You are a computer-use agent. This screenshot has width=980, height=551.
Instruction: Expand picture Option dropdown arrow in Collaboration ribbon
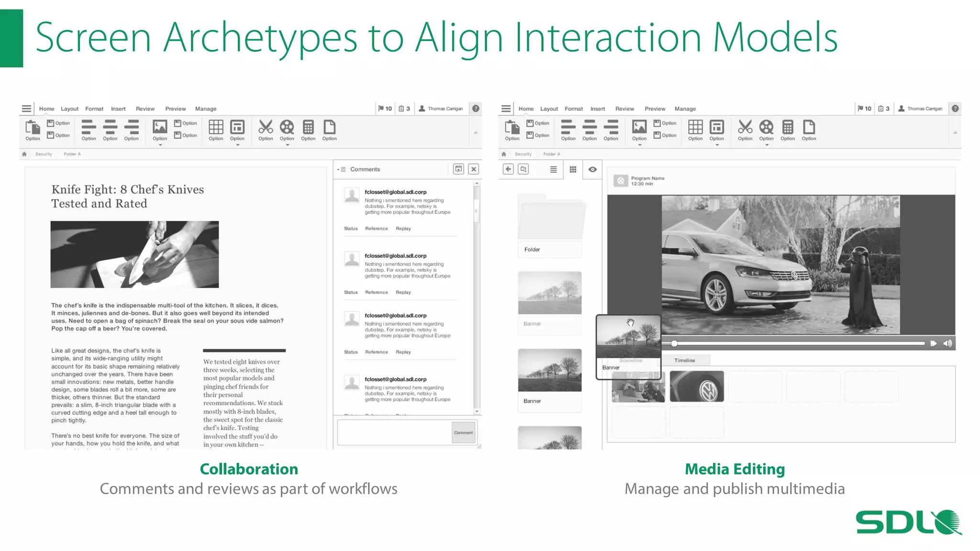pos(160,144)
